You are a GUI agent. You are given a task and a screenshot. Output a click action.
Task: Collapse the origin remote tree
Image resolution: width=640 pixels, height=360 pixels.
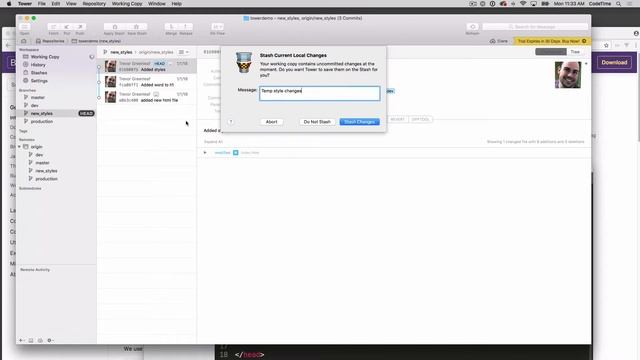19,147
